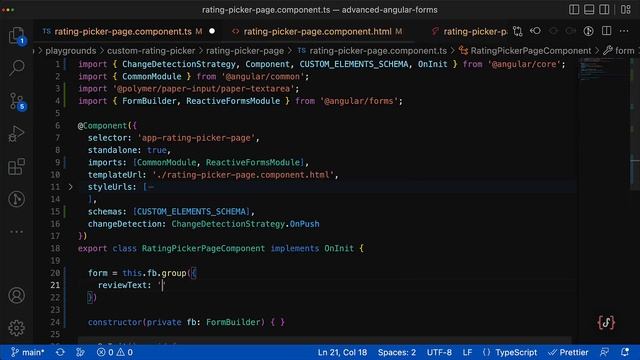Open the Accounts menu icon

(16, 296)
